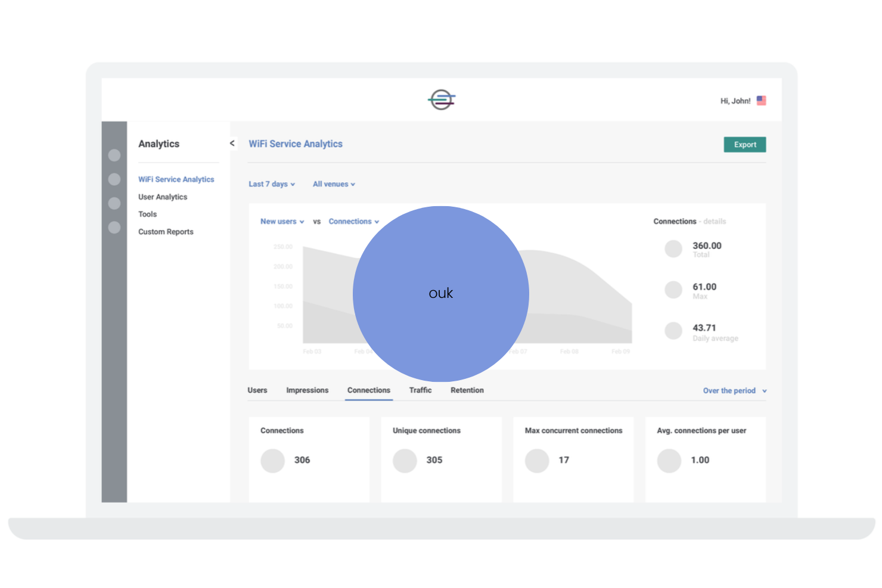Collapse the Analytics sidebar panel
This screenshot has height=588, width=882.
pyautogui.click(x=232, y=143)
